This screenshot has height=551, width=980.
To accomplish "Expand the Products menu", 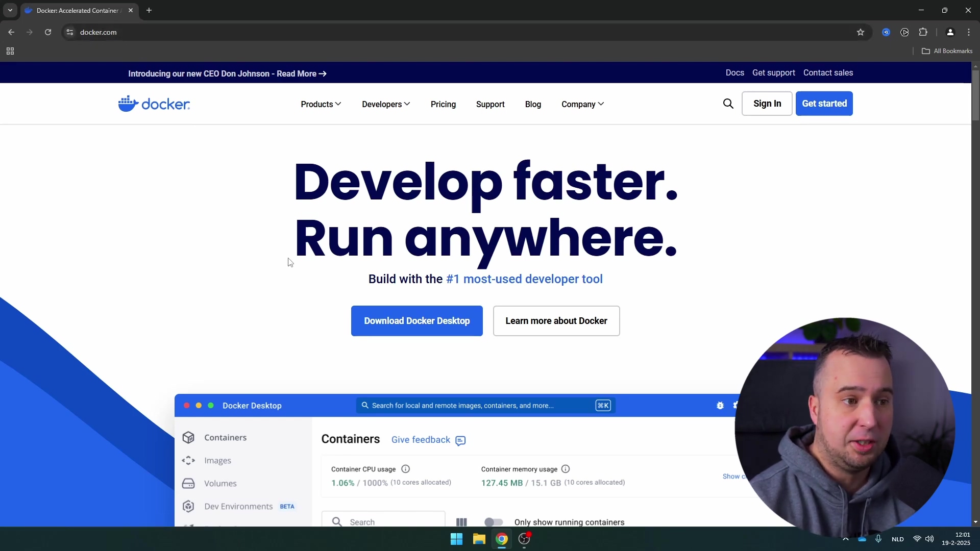I will pos(321,104).
